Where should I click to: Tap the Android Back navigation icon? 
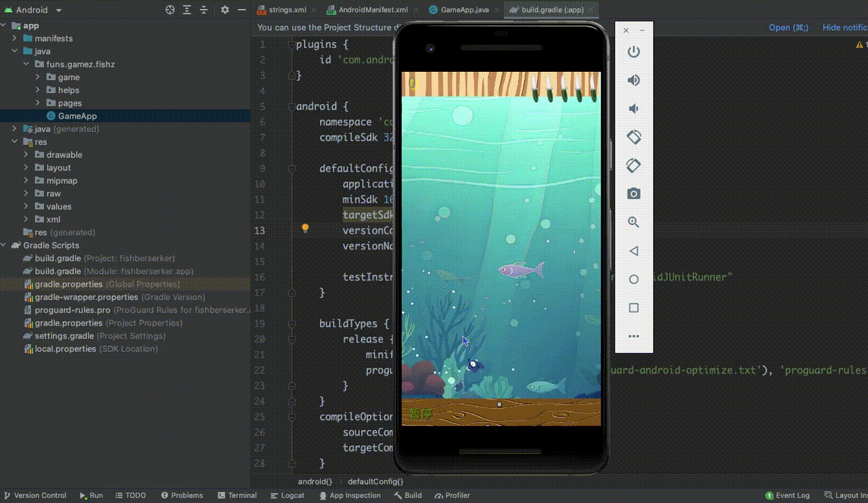tap(634, 251)
